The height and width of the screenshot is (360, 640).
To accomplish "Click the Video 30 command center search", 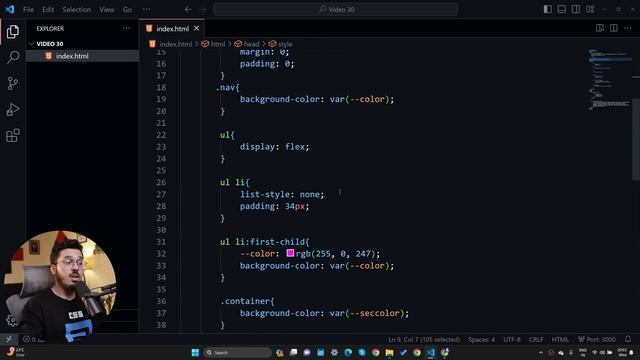I will pos(336,9).
